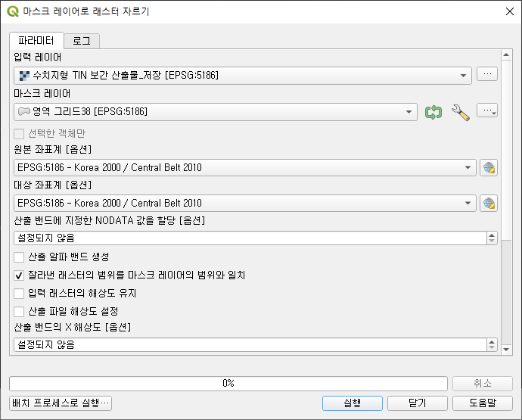
Task: Open the 마스크 레이어 dropdown
Action: 216,112
